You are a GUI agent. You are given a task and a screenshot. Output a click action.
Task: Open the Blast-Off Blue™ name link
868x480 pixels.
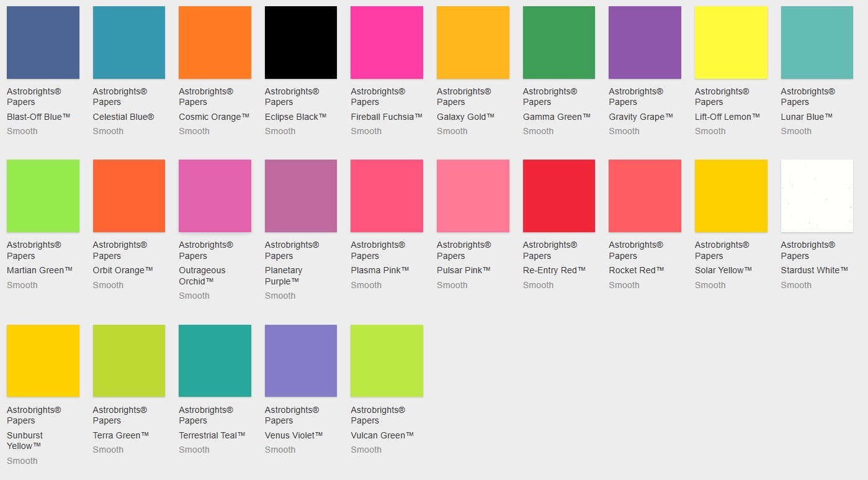click(38, 117)
